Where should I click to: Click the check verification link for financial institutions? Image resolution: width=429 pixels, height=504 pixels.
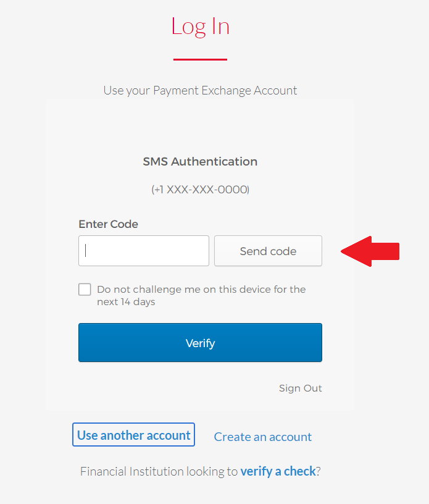278,471
